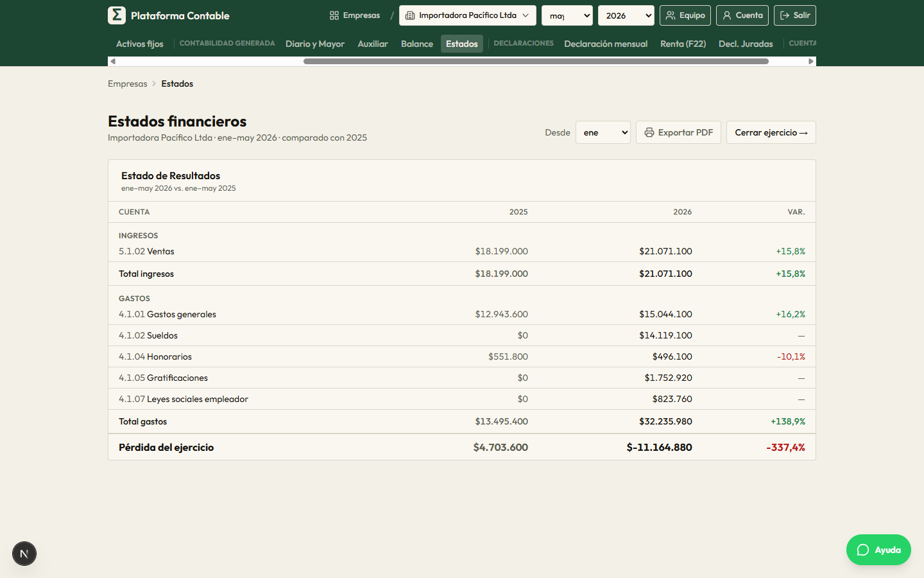The image size is (924, 578).
Task: Click the Empresas link in the header
Action: tap(355, 15)
